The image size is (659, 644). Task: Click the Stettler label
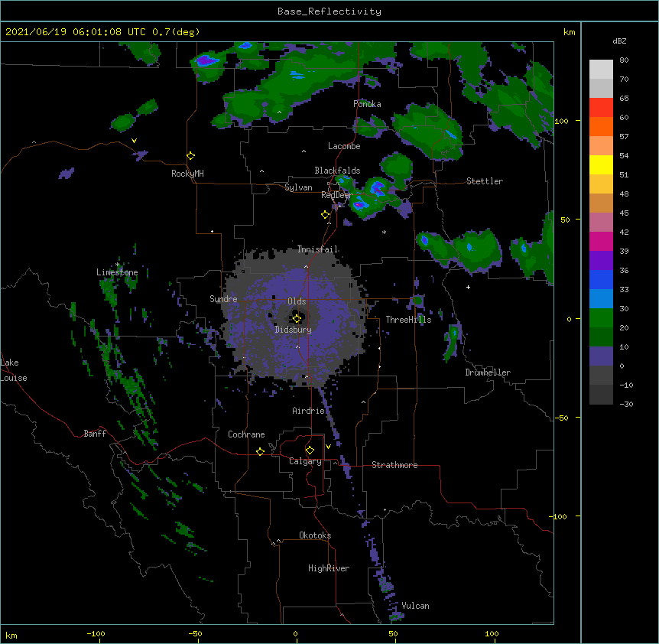485,181
